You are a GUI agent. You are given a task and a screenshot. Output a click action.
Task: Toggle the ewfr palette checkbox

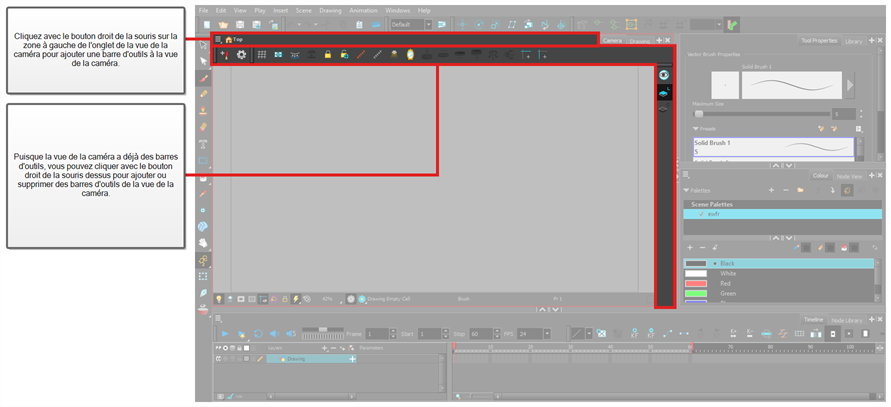click(701, 214)
